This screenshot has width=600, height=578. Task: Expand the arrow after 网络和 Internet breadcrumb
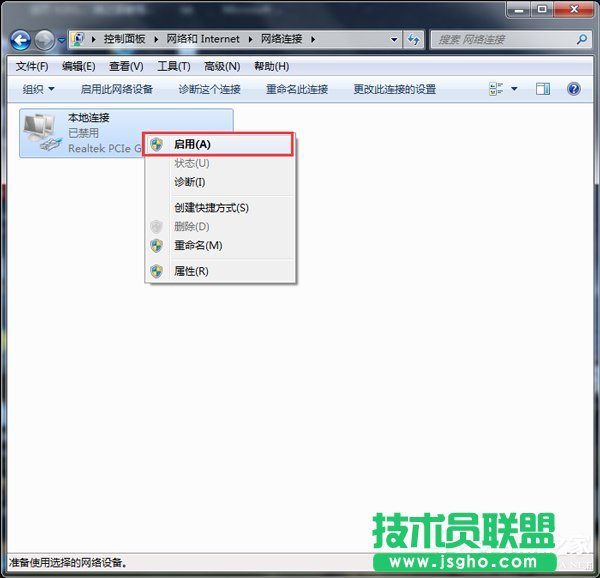point(251,39)
